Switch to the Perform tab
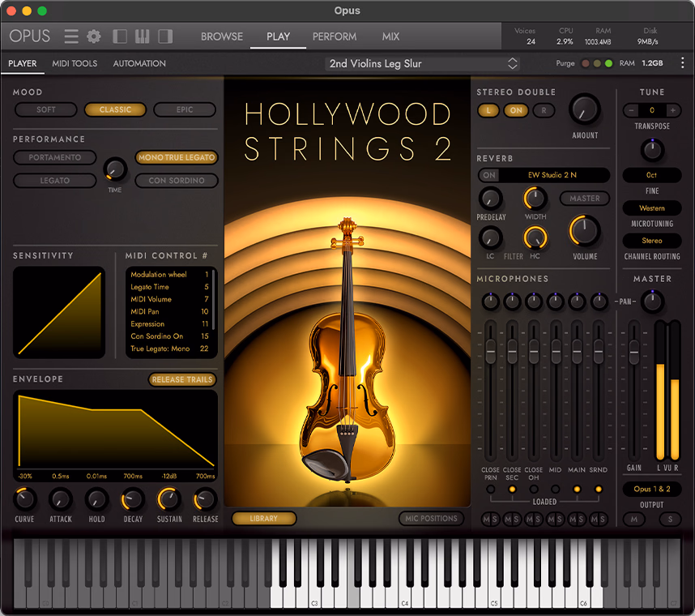The image size is (695, 616). tap(335, 36)
